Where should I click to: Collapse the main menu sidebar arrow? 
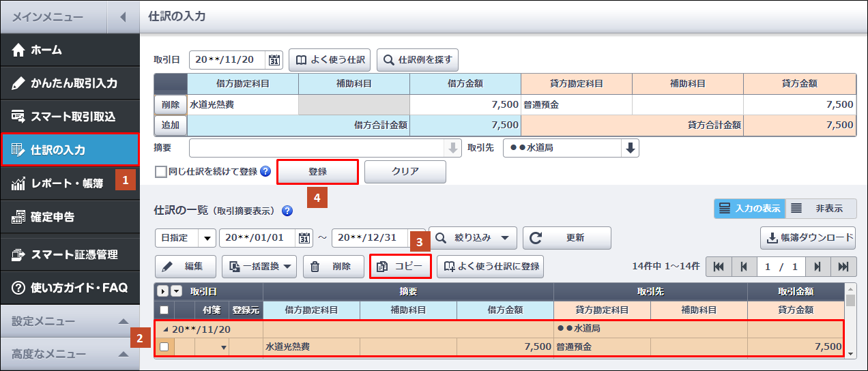pos(123,17)
